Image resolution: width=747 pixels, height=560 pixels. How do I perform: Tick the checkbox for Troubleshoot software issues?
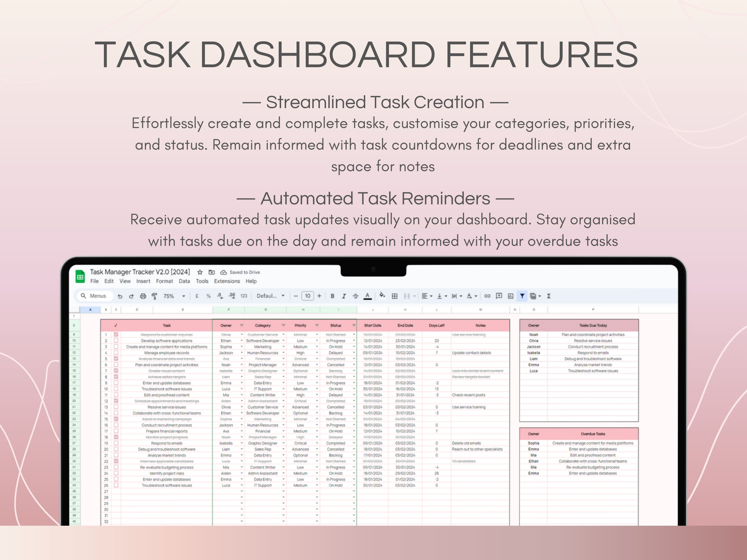116,389
